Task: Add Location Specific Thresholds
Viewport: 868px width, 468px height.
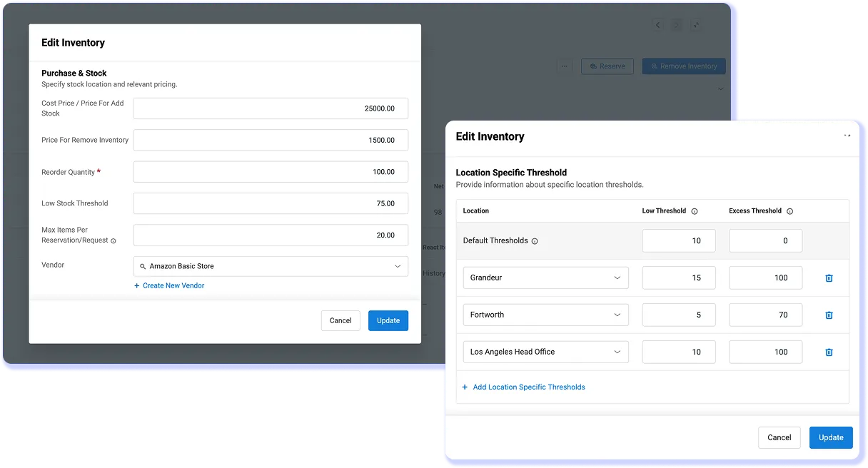Action: tap(525, 387)
